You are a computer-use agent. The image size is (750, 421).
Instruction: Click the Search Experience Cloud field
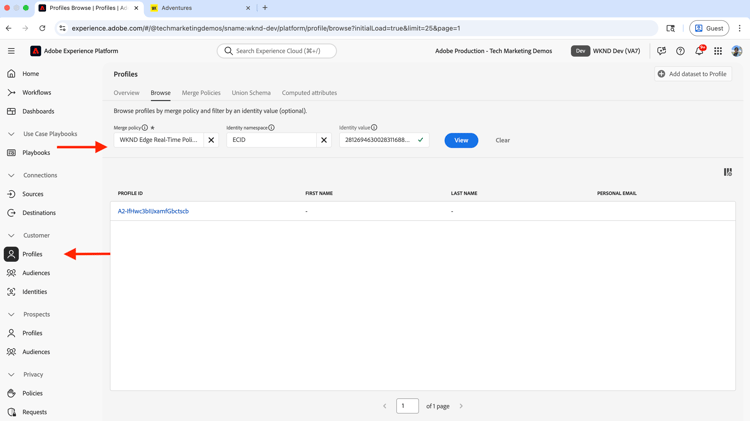tap(276, 51)
